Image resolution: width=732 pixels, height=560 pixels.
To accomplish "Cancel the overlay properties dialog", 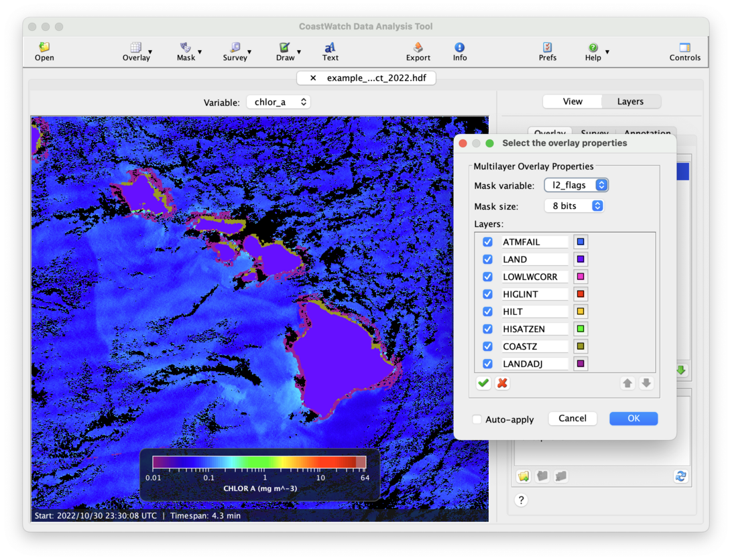I will click(x=572, y=418).
